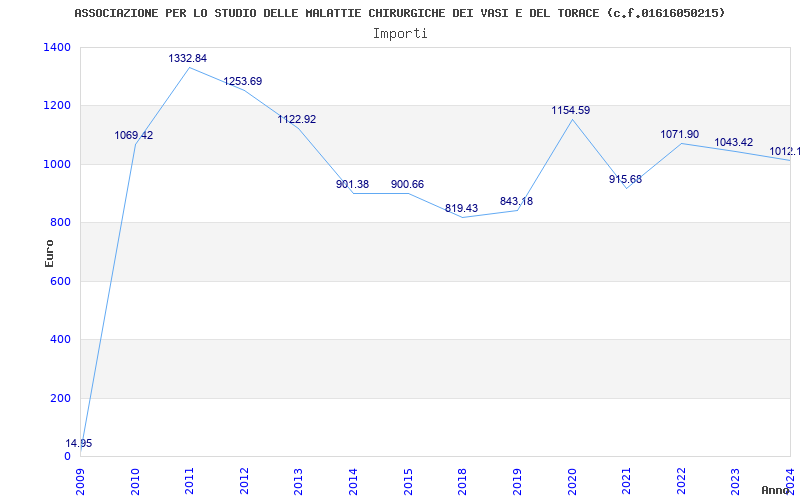The width and height of the screenshot is (800, 500).
Task: Click the Anno x-axis title
Action: [x=776, y=490]
